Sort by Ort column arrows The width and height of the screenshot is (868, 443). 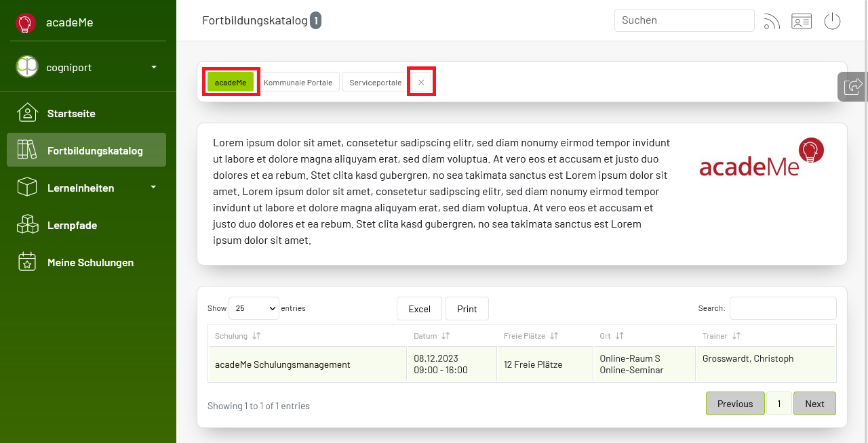(x=620, y=336)
